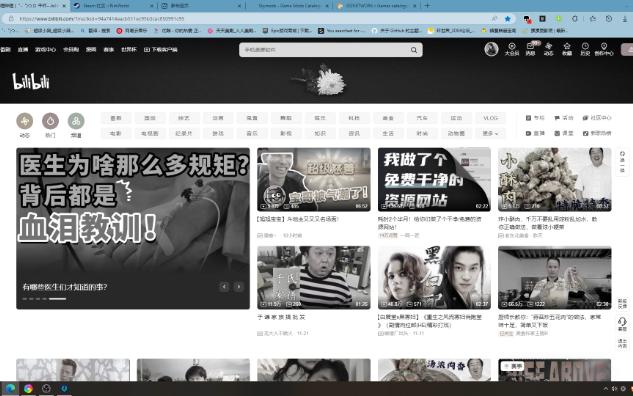The height and width of the screenshot is (396, 633).
Task: Select the 番剧 channel button
Action: pos(115,118)
